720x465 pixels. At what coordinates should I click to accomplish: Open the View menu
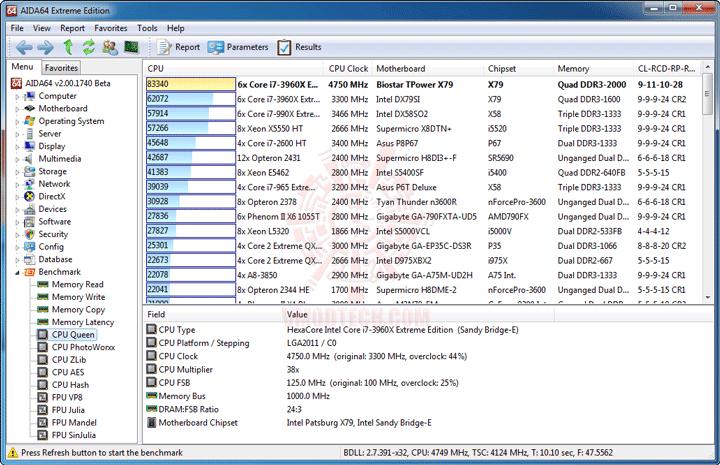[41, 28]
